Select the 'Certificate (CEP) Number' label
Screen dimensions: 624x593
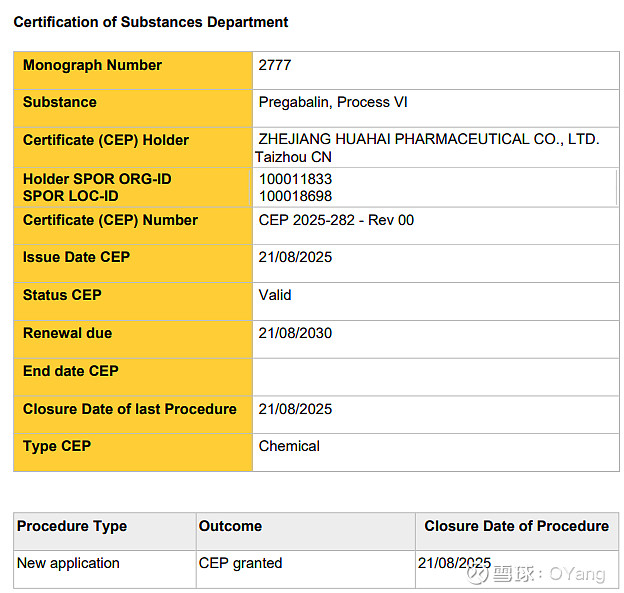pyautogui.click(x=110, y=220)
